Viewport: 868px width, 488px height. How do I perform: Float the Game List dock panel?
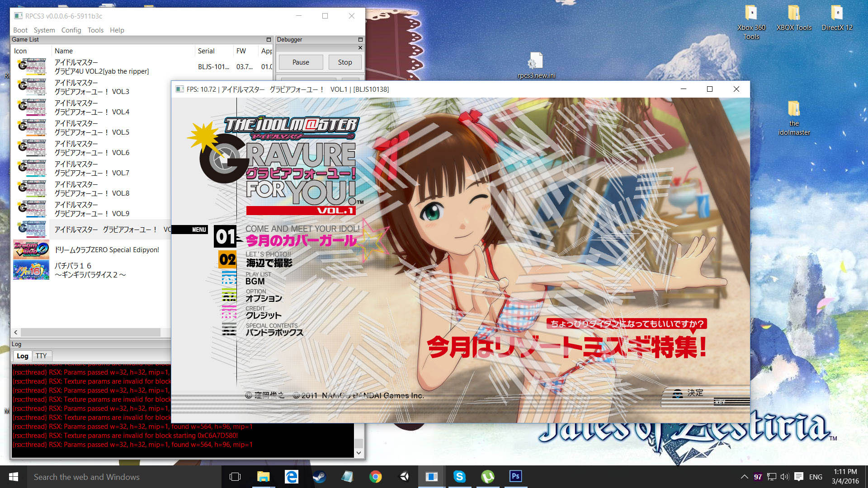[x=269, y=40]
